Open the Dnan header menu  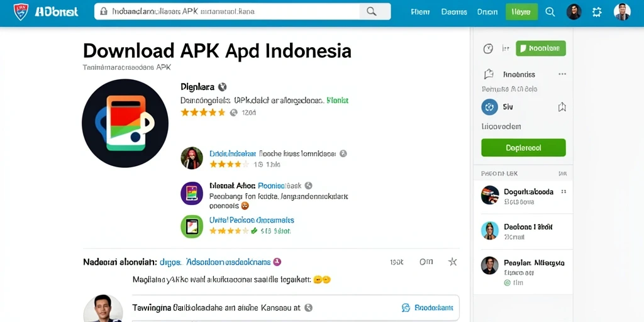pyautogui.click(x=487, y=12)
